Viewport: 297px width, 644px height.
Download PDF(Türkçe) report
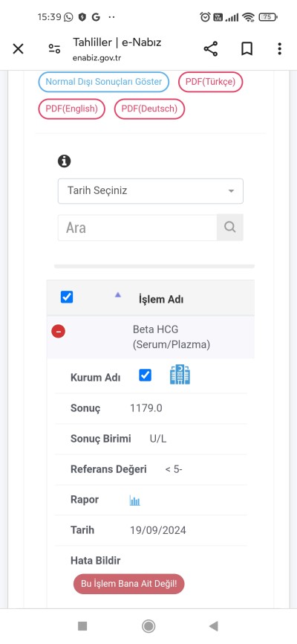point(210,82)
